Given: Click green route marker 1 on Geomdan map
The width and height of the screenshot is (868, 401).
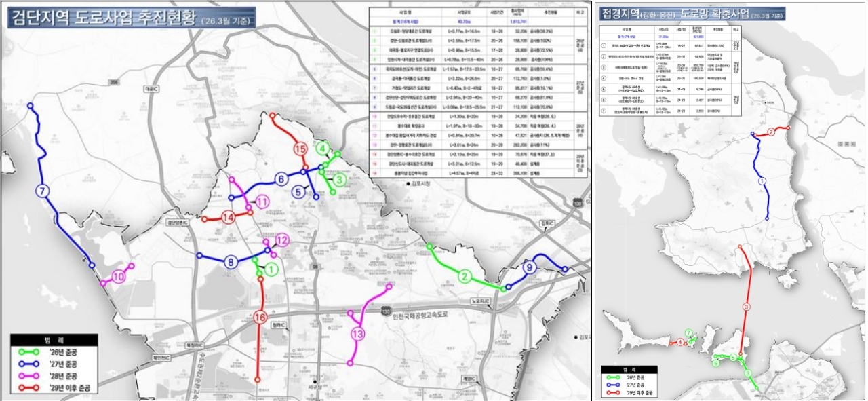Looking at the screenshot, I should pyautogui.click(x=271, y=269).
